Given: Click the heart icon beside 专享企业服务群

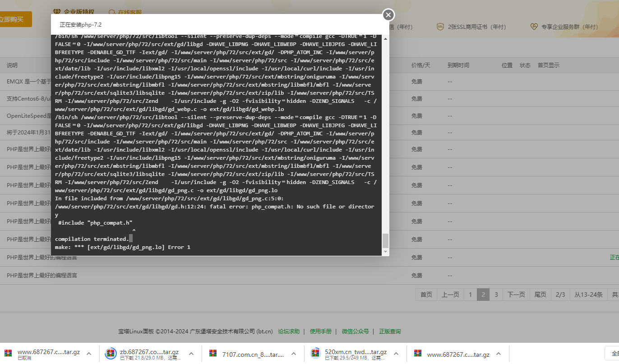Looking at the screenshot, I should click(x=534, y=27).
